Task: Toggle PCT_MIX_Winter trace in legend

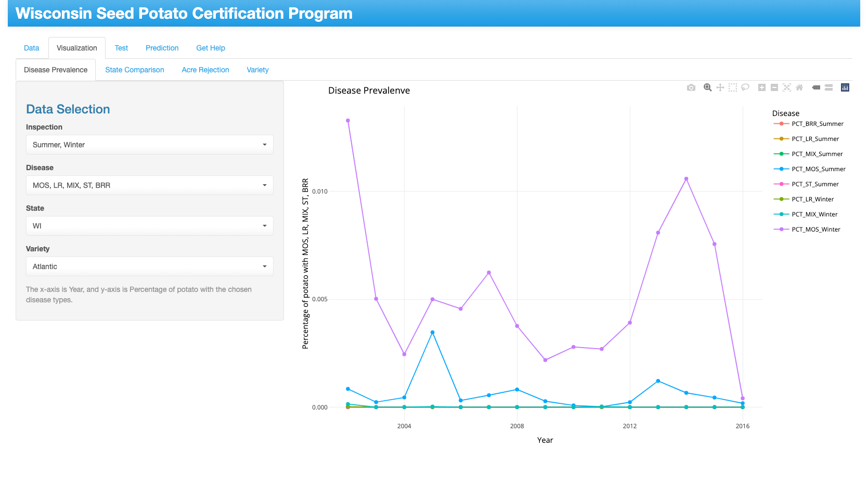Action: click(x=806, y=214)
